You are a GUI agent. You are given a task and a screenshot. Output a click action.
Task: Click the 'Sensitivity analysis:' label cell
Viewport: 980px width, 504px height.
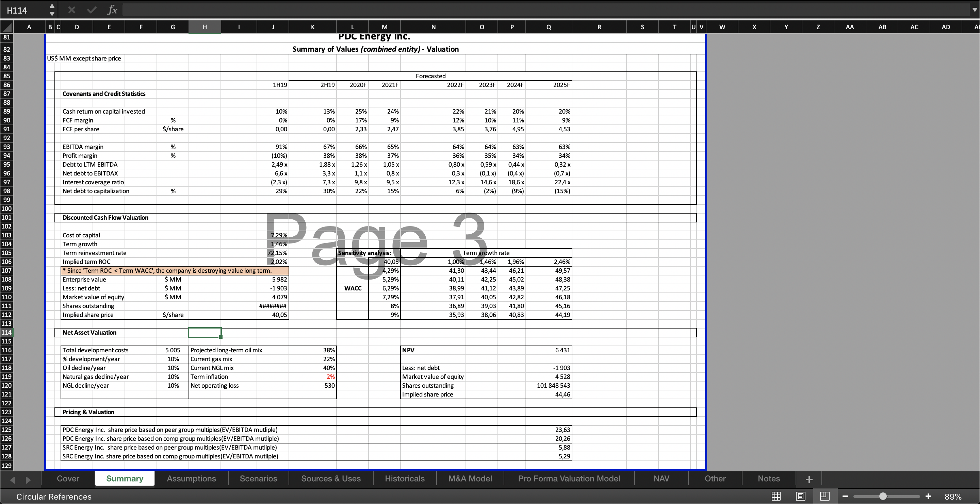(368, 253)
